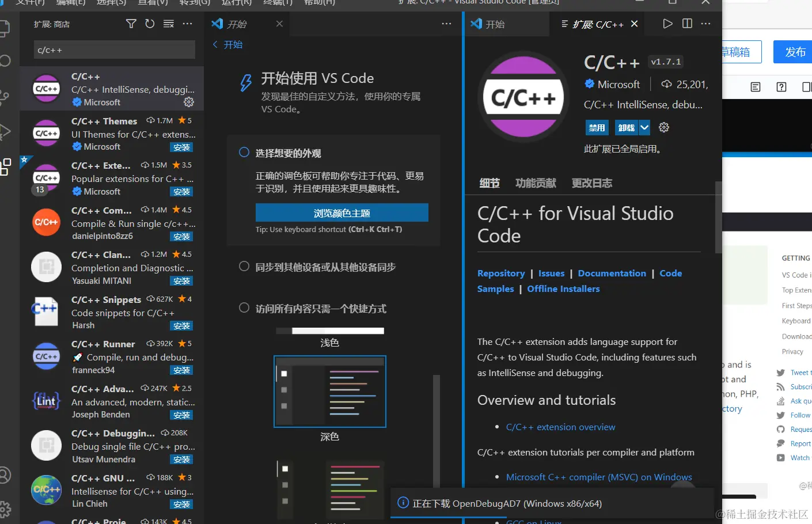Screen dimensions: 812x524
Task: Open the Follow link in the browser window
Action: click(800, 415)
